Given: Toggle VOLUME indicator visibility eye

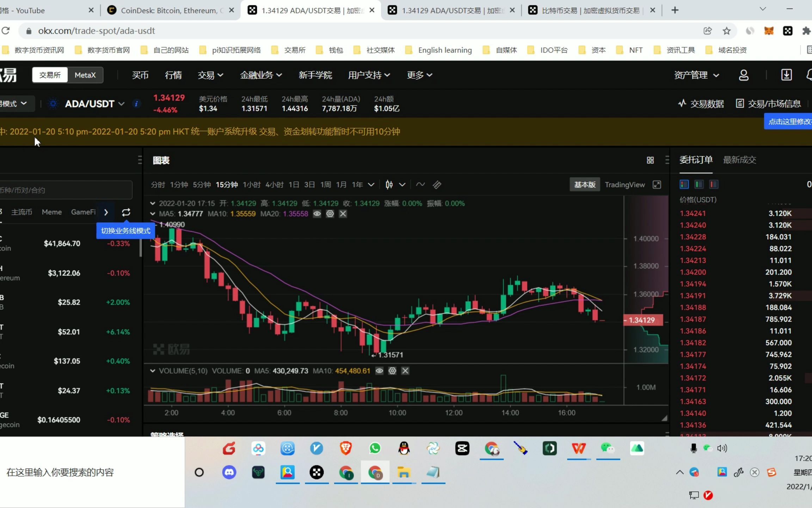Looking at the screenshot, I should pyautogui.click(x=379, y=371).
